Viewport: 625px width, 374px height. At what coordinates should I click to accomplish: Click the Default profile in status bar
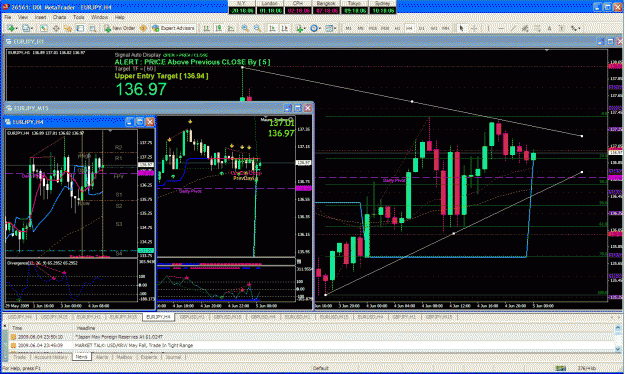click(320, 368)
